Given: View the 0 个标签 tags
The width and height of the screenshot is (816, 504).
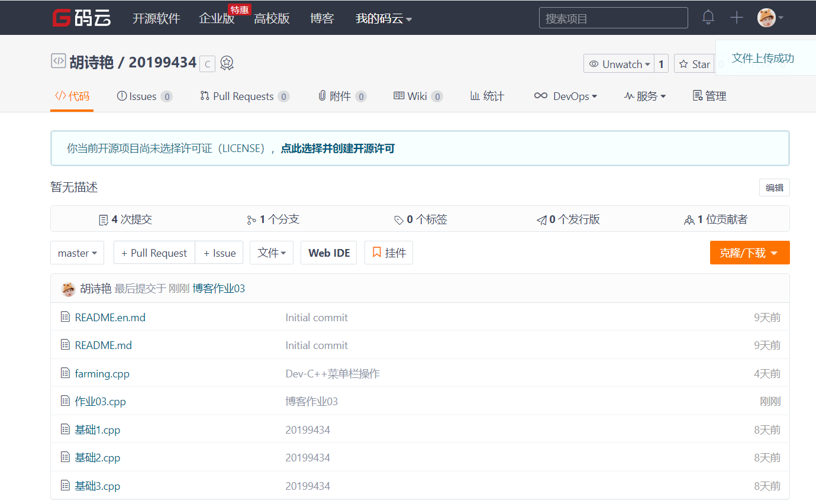Looking at the screenshot, I should click(421, 219).
